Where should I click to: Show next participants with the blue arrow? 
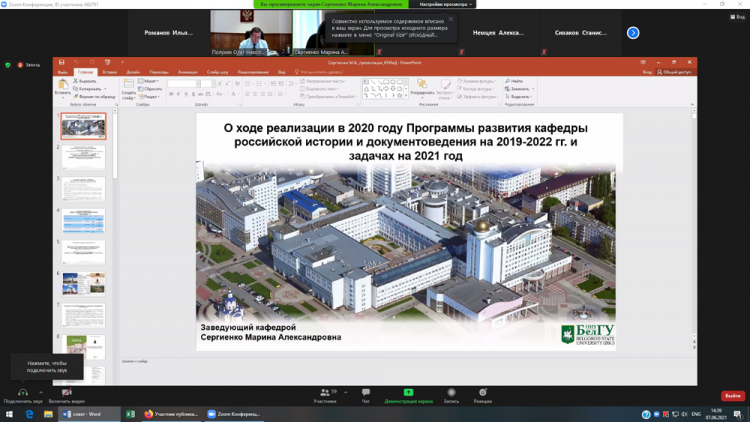pyautogui.click(x=633, y=33)
